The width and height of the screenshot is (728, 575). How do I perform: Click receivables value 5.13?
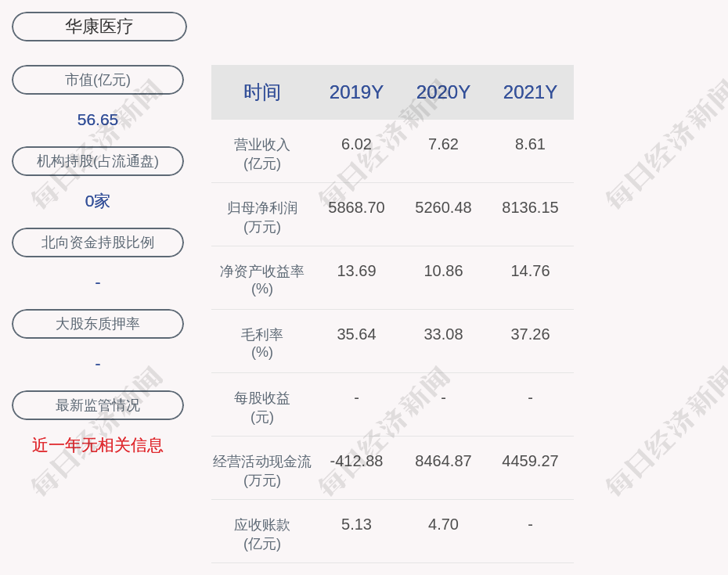pyautogui.click(x=357, y=524)
